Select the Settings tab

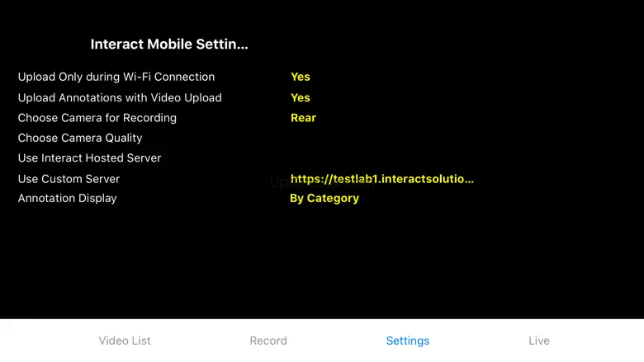click(x=408, y=341)
